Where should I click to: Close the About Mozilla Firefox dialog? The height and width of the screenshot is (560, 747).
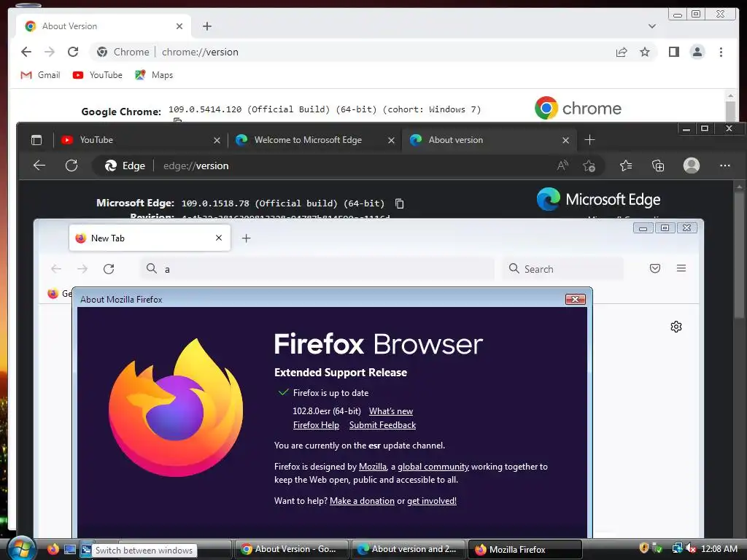[x=576, y=299]
